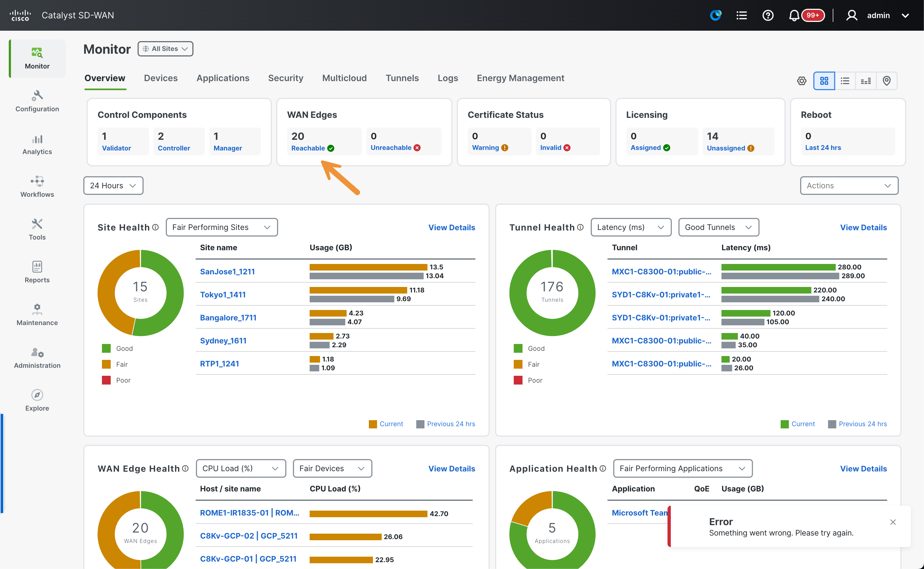Open the Tools sidebar icon

click(37, 224)
